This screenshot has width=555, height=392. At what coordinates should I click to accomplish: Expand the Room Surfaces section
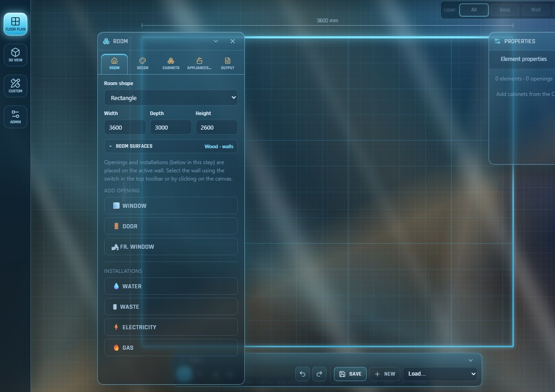click(x=171, y=146)
